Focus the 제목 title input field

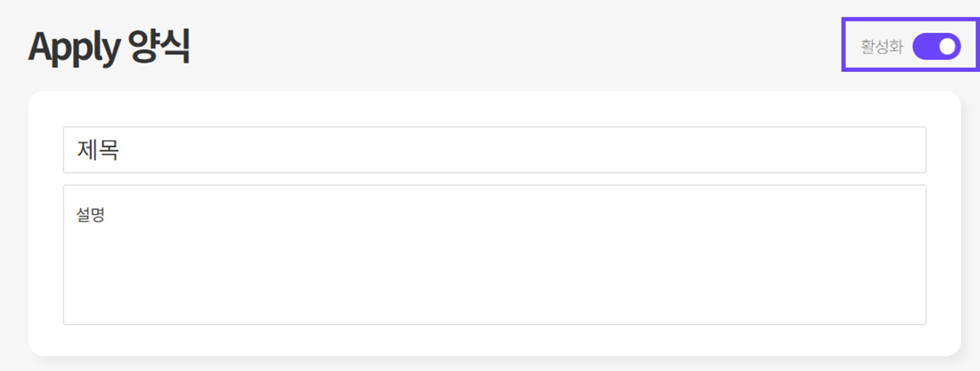point(494,150)
